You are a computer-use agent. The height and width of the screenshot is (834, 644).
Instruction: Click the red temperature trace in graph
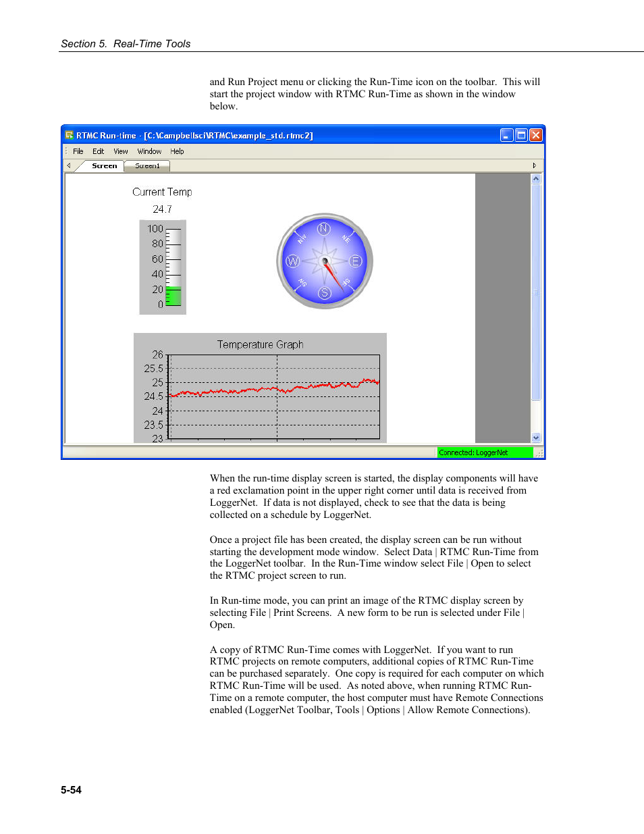pos(273,389)
